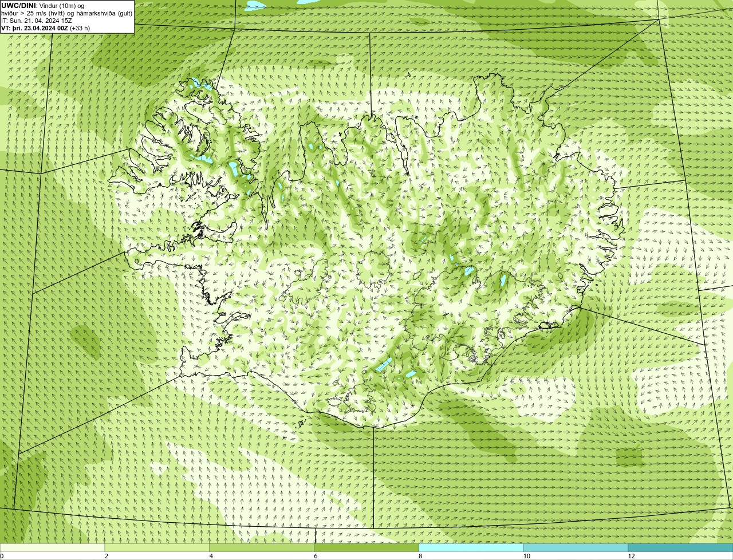Click the '2' scale label
Viewport: 733px width, 560px height.
pos(107,556)
